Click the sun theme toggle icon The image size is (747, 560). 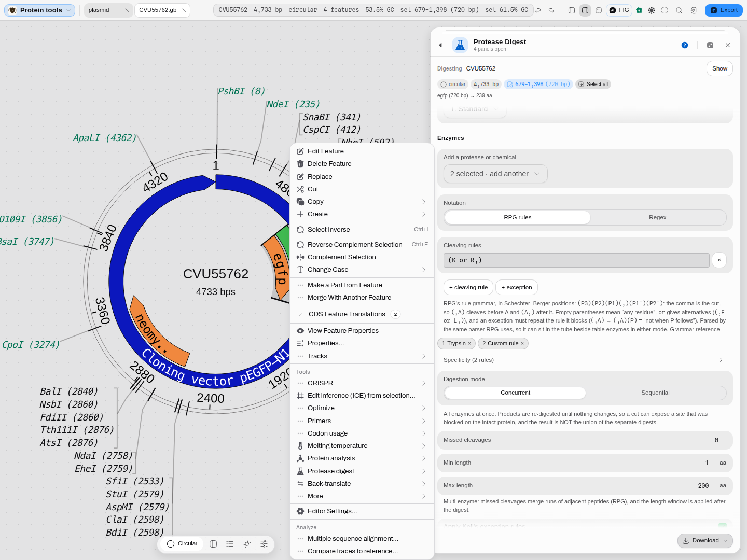[x=652, y=10]
